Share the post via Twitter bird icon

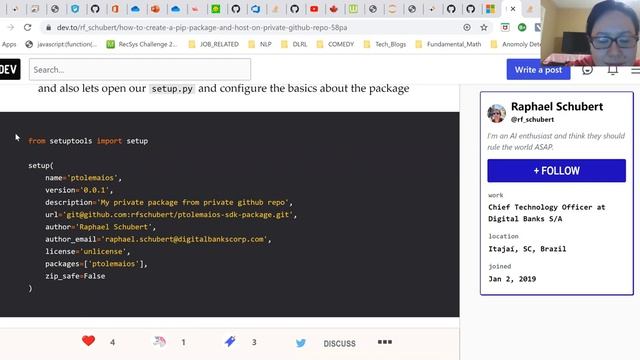pyautogui.click(x=301, y=343)
